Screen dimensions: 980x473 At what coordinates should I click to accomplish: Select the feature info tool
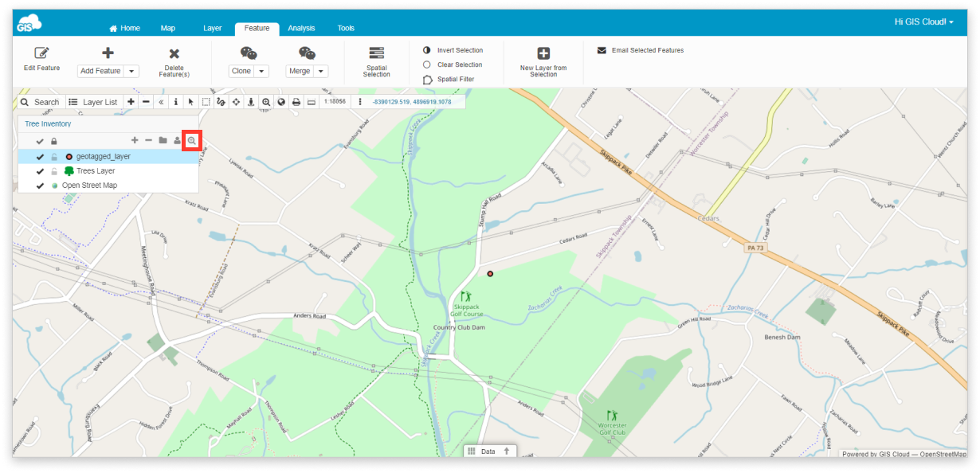coord(175,102)
